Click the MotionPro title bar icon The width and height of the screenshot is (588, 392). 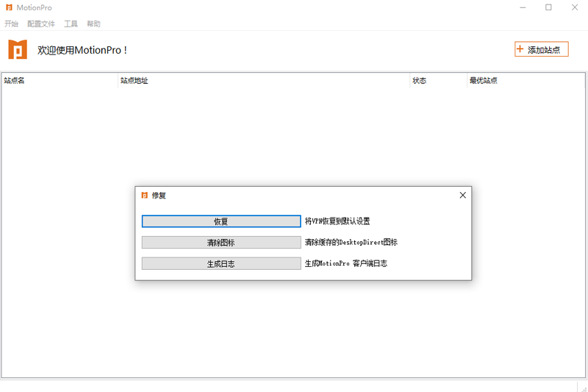click(x=9, y=7)
